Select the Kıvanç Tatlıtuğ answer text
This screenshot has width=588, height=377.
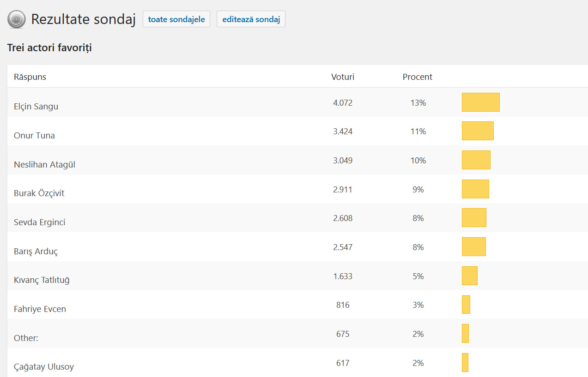pos(42,280)
